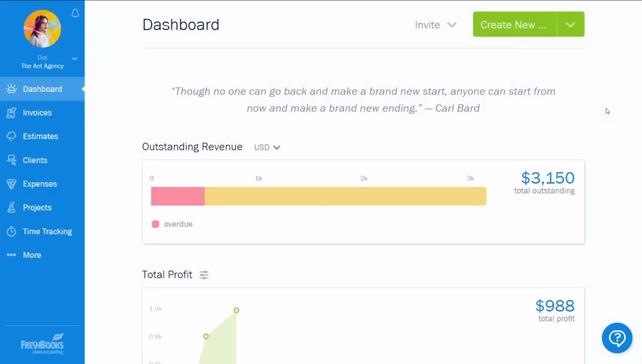Click the Time Tracking clock icon
Image resolution: width=642 pixels, height=364 pixels.
[11, 231]
